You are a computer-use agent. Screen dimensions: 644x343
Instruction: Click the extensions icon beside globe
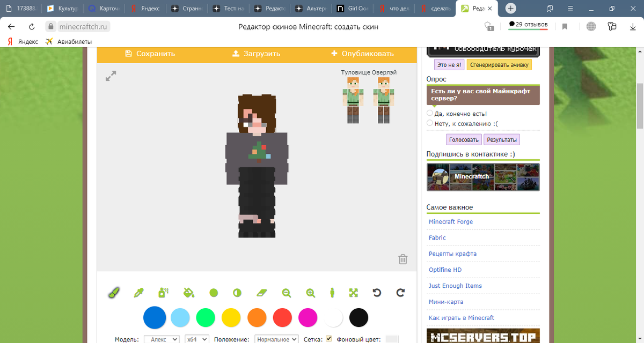click(612, 26)
